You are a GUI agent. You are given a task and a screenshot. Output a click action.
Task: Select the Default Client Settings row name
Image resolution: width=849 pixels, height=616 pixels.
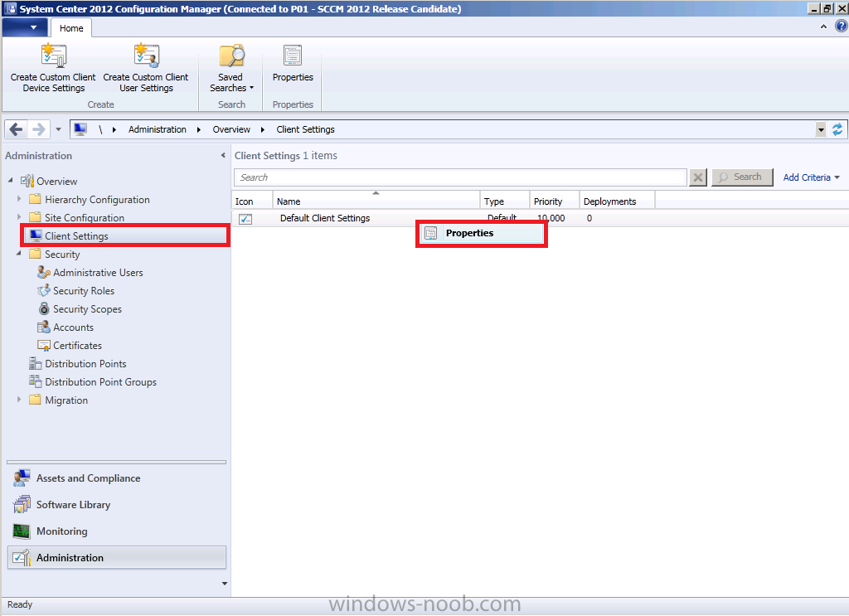(325, 218)
